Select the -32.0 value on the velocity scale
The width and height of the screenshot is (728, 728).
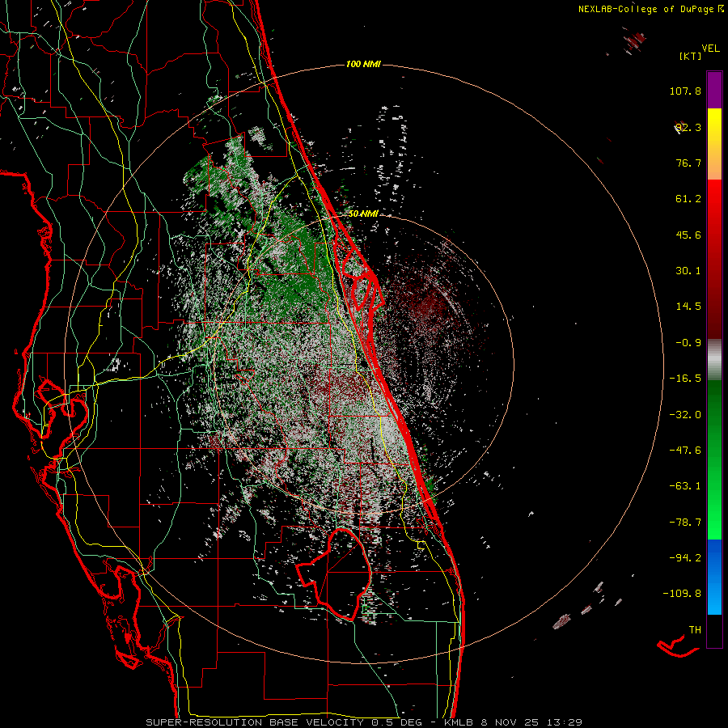685,415
